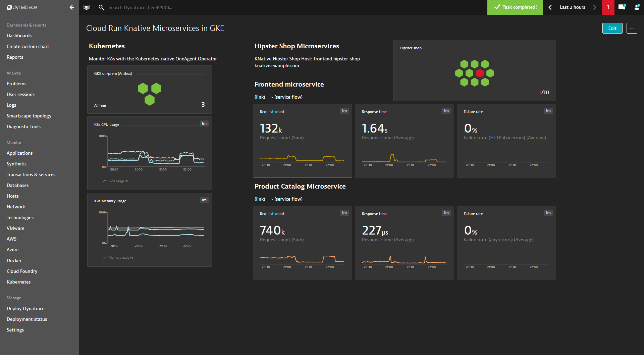The width and height of the screenshot is (644, 355).
Task: Open Kubernetes in the sidebar
Action: (19, 282)
